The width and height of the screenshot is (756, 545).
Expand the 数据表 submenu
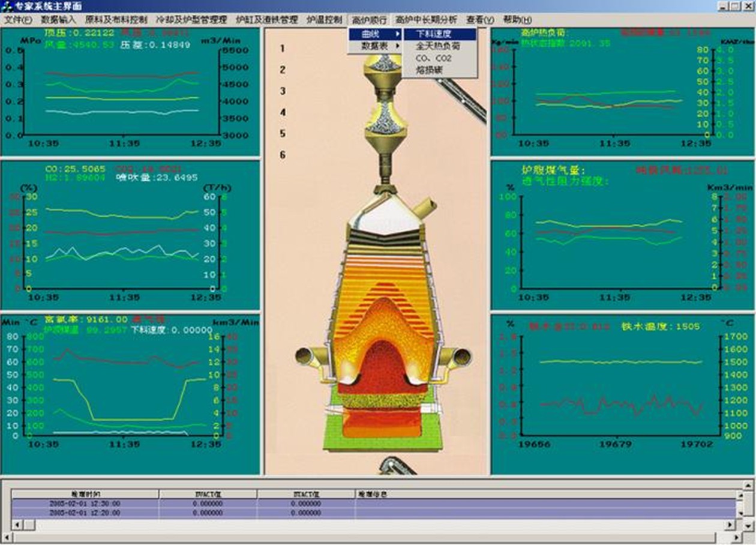[376, 46]
